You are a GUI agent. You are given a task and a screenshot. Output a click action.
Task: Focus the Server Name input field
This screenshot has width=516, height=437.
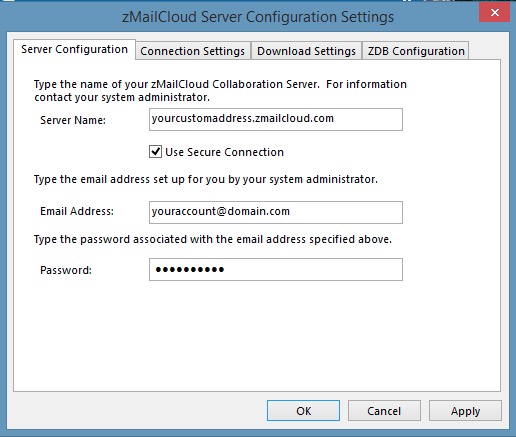pos(276,119)
